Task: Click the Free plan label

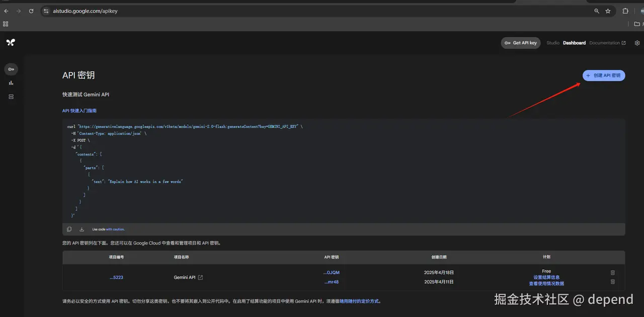Action: pyautogui.click(x=546, y=271)
